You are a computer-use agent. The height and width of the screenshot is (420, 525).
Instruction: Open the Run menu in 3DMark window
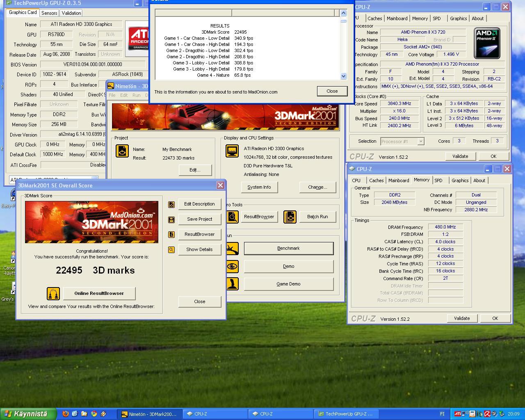point(136,95)
